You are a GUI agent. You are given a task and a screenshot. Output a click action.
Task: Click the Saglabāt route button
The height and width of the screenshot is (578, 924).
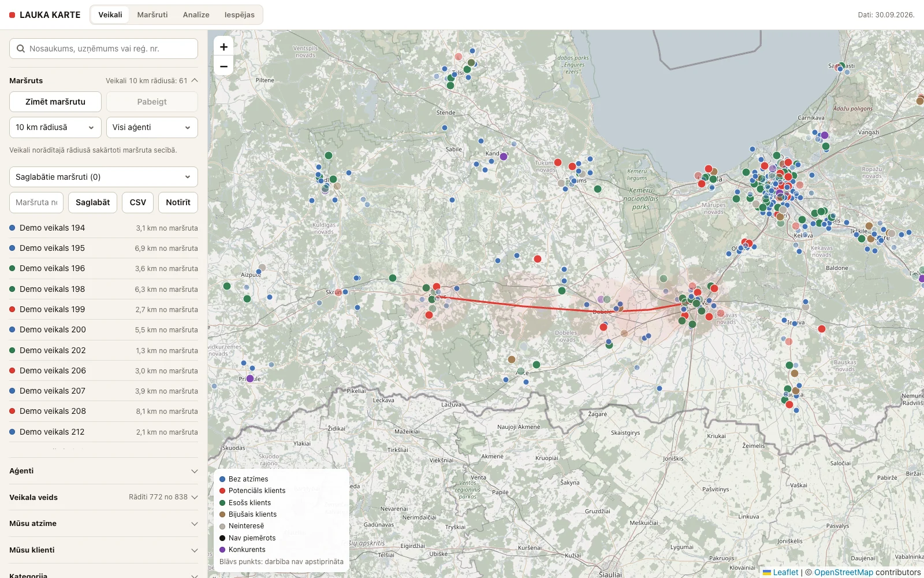pos(93,202)
